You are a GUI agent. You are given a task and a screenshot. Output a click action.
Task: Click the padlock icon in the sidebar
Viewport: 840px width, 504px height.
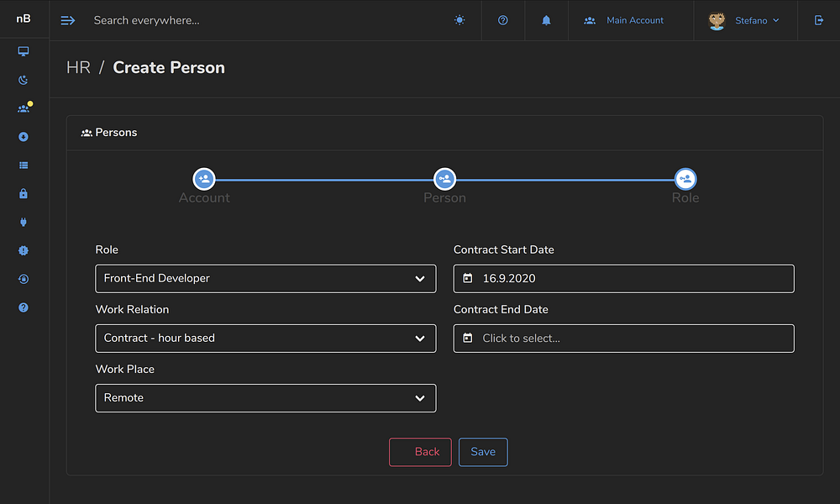(x=24, y=194)
